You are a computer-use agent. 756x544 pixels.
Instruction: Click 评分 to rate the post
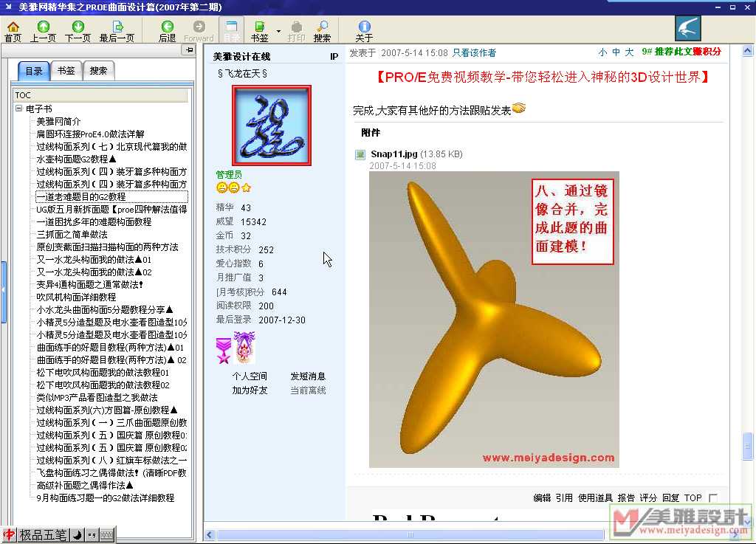[648, 497]
